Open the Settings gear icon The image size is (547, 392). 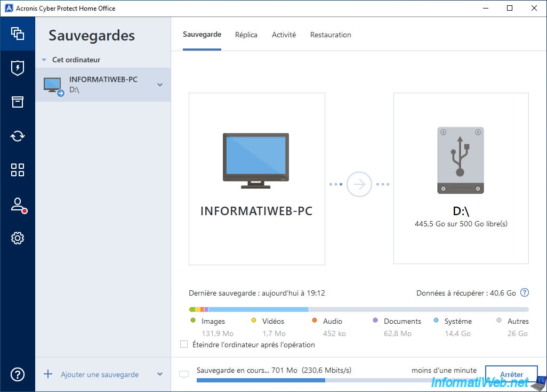18,238
